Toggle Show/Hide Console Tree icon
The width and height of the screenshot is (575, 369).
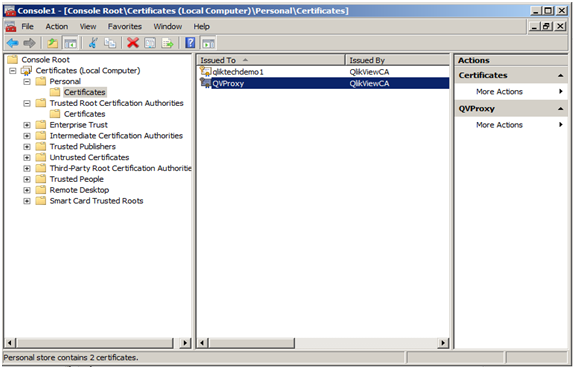point(70,43)
